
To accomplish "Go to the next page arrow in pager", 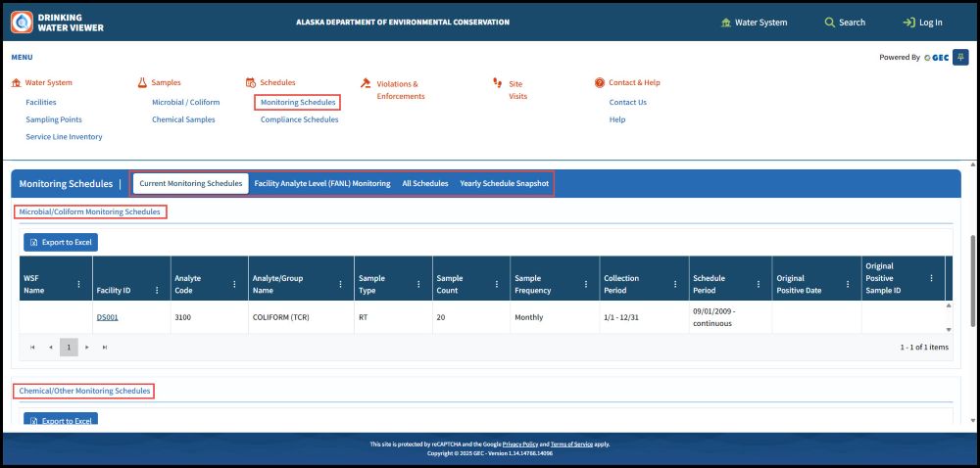I will pos(87,347).
